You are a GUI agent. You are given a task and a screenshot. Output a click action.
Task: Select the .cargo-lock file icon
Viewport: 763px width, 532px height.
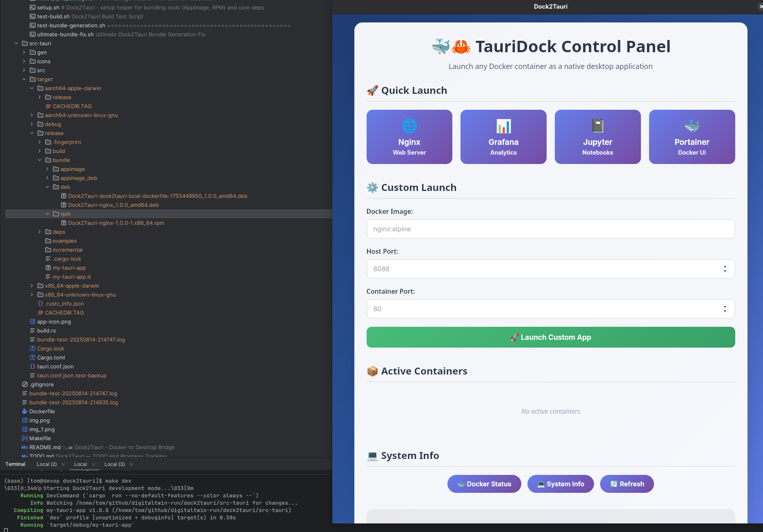coord(48,259)
